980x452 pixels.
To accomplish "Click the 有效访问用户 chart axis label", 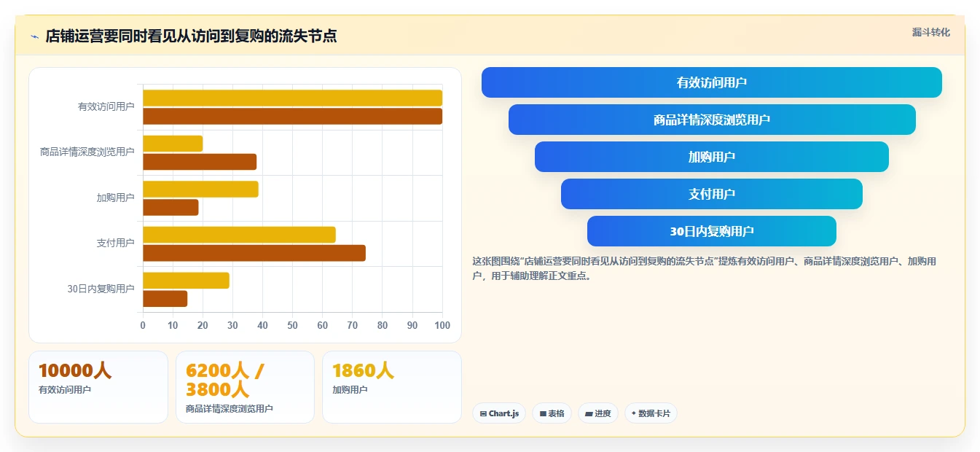I will pyautogui.click(x=106, y=106).
